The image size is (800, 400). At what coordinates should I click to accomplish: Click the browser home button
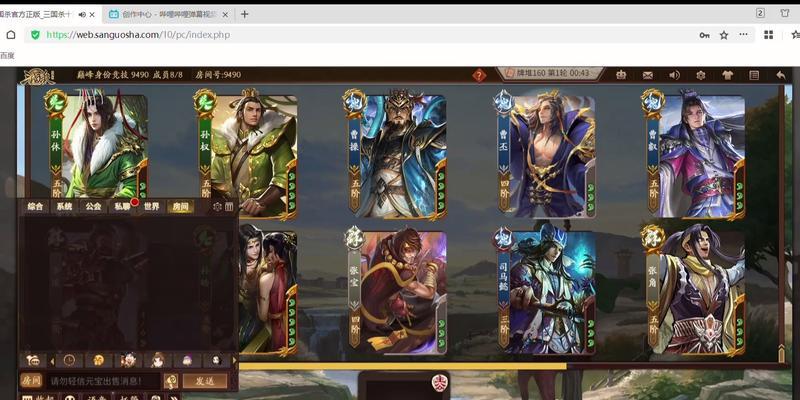click(11, 35)
